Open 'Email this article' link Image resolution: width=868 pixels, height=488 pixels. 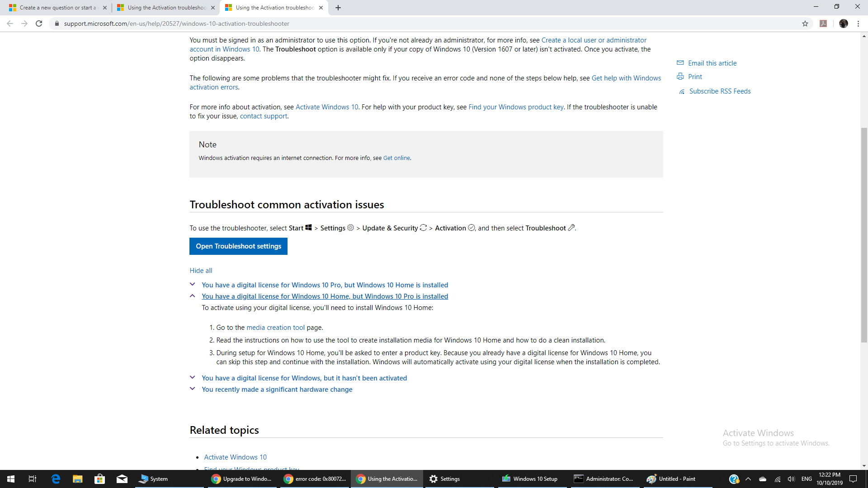pyautogui.click(x=712, y=63)
